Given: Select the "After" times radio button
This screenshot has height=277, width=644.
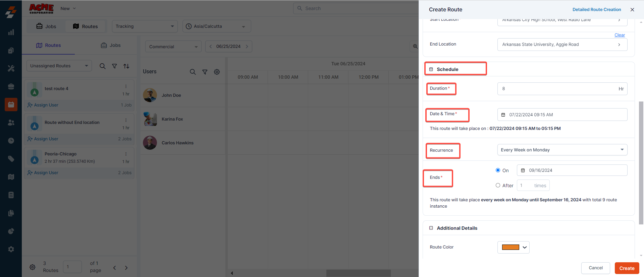Looking at the screenshot, I should [x=498, y=185].
